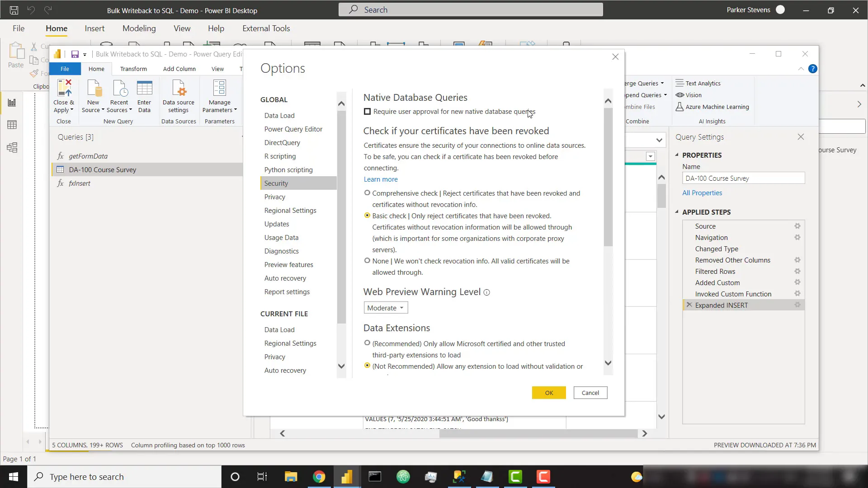Open the Learn more link
Screen dimensions: 868x488
pyautogui.click(x=381, y=179)
